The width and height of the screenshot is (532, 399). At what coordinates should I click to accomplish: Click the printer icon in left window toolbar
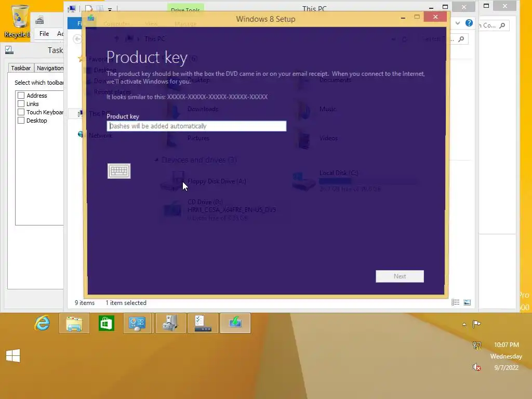(39, 20)
